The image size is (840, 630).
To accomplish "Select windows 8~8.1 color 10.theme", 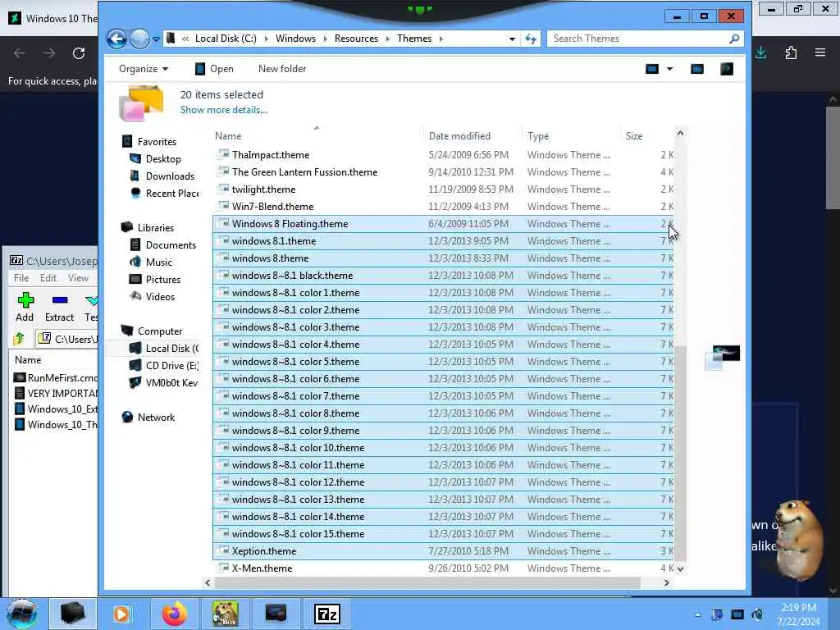I will [x=442, y=448].
